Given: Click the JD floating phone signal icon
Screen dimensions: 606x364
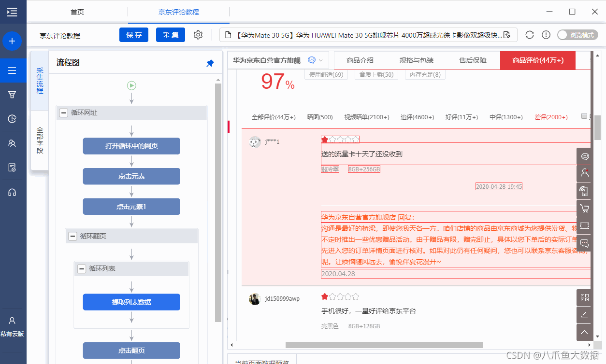Looking at the screenshot, I should click(x=585, y=191).
